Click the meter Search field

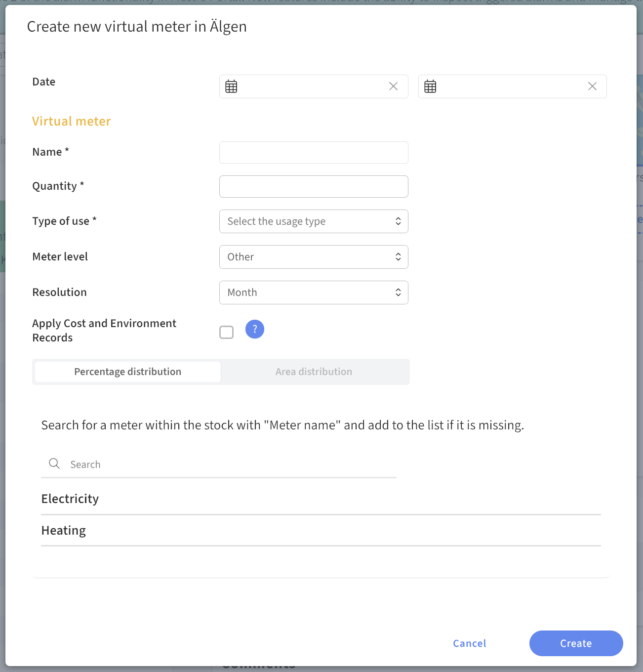tap(219, 464)
